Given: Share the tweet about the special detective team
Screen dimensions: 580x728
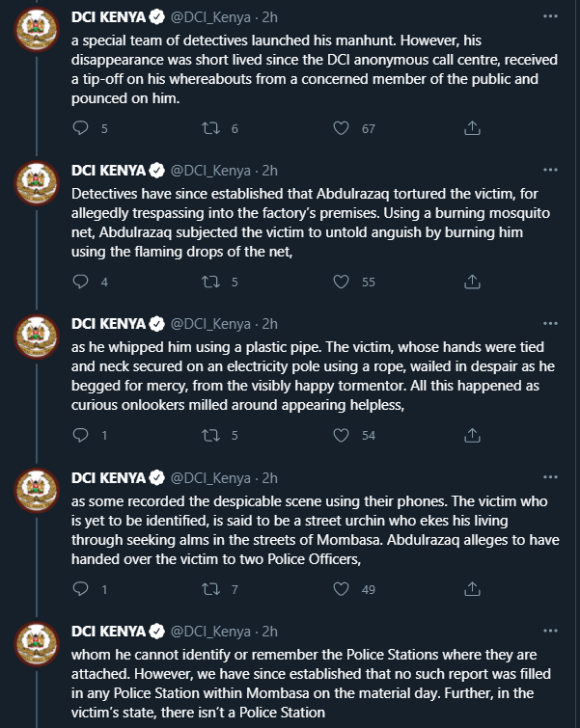Looking at the screenshot, I should pos(472,128).
